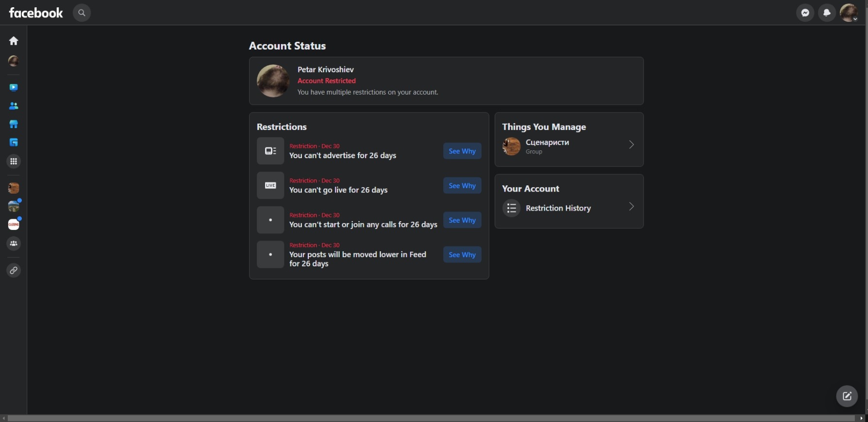See Why for calls restriction
This screenshot has width=868, height=422.
pyautogui.click(x=462, y=220)
